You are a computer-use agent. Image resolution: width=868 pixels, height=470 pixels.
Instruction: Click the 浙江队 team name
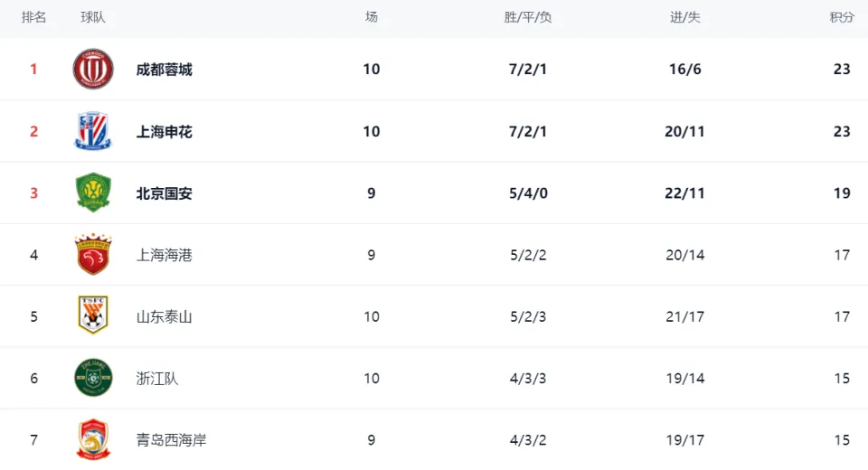[157, 379]
